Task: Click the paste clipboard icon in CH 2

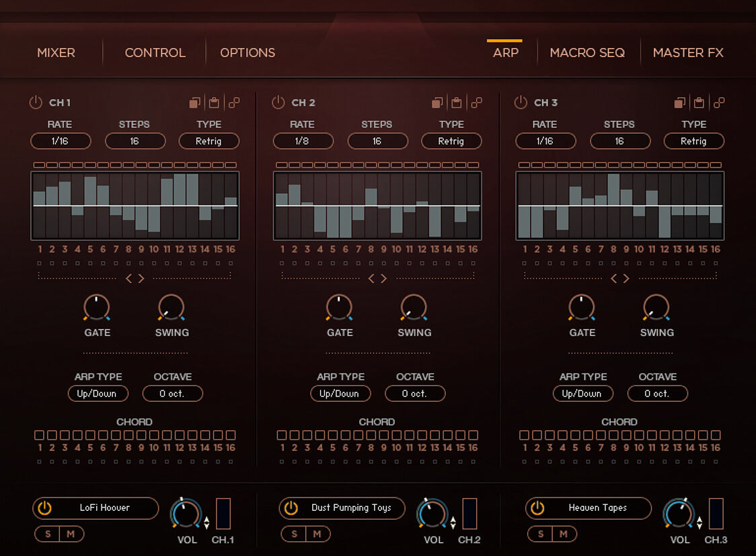Action: pos(457,103)
